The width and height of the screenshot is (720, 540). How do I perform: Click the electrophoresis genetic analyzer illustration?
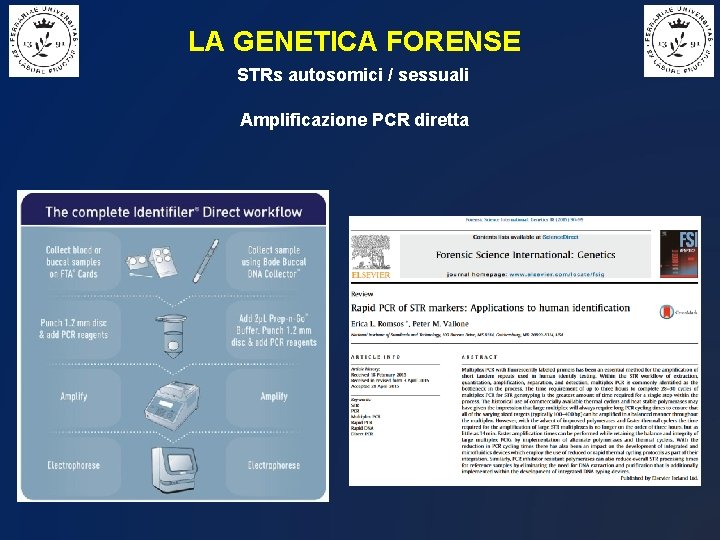[175, 471]
